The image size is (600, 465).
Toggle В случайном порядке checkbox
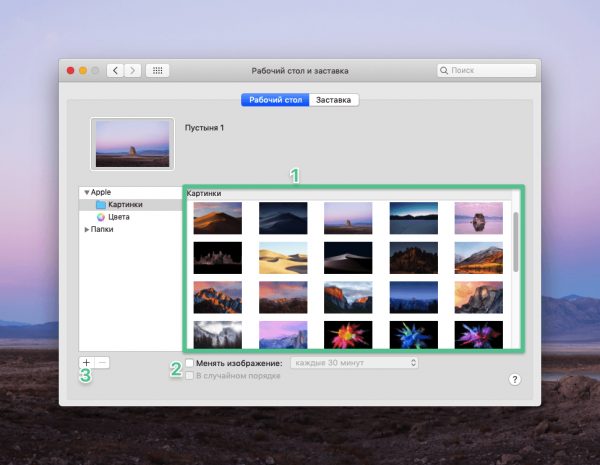(189, 375)
